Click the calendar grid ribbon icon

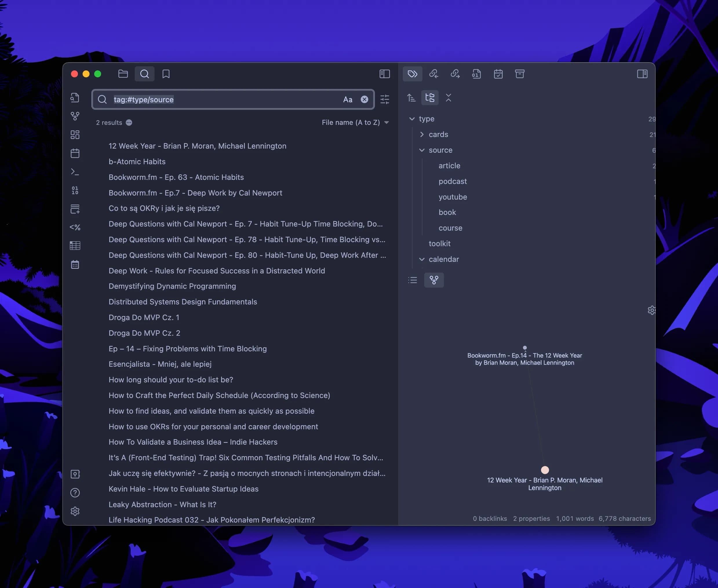pos(75,264)
